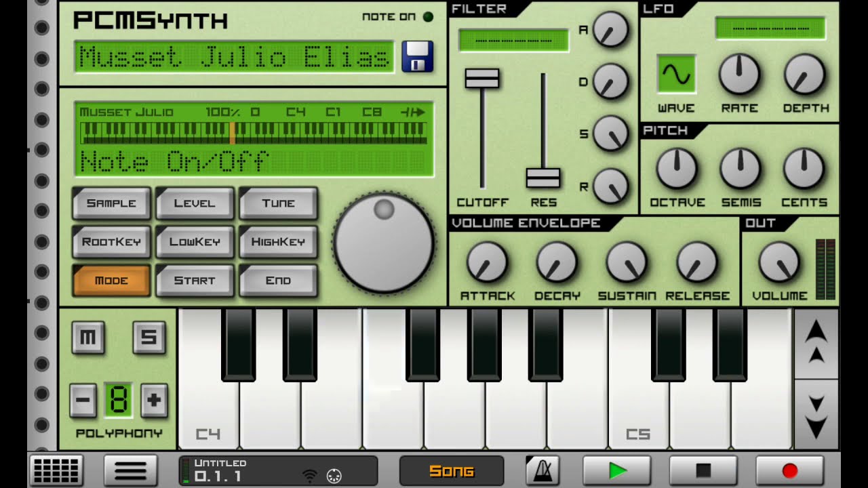Start playback with green play button

(x=616, y=470)
